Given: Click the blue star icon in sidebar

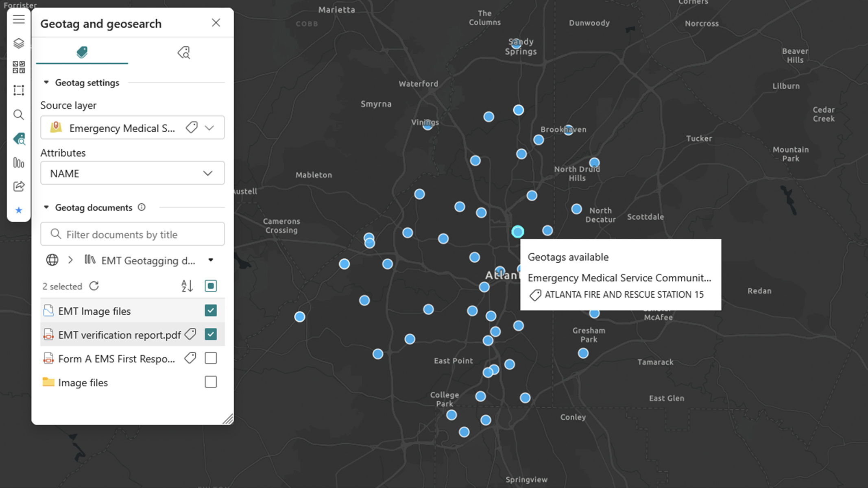Looking at the screenshot, I should point(19,210).
